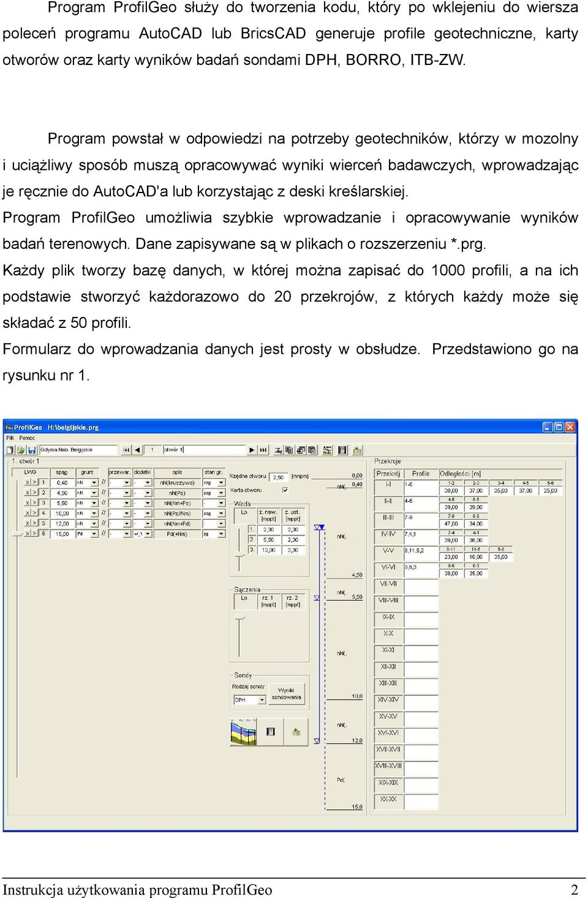Open dodatki dropdown in row 3
Screen dimensions: 588x898
click(148, 503)
